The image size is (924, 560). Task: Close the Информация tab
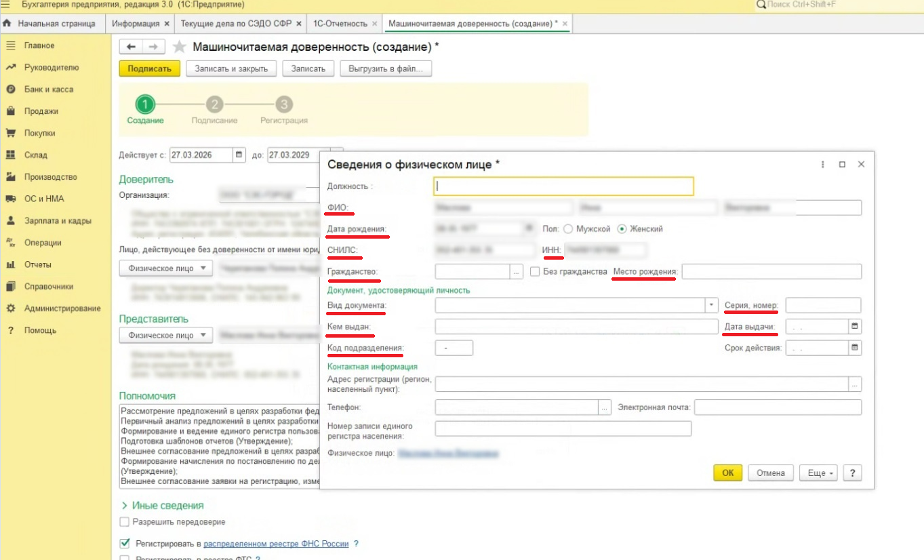(x=167, y=23)
